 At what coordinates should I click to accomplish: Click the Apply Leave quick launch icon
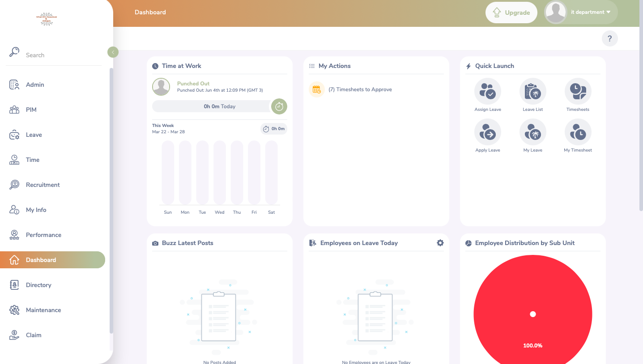[x=487, y=132]
